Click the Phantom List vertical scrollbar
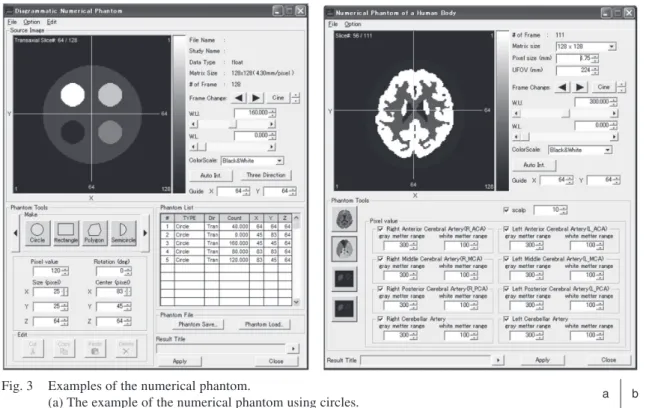 pos(296,260)
